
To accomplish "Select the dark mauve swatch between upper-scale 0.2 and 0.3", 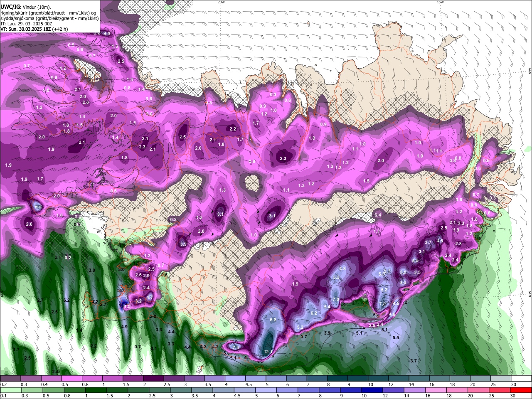I will point(11,379).
